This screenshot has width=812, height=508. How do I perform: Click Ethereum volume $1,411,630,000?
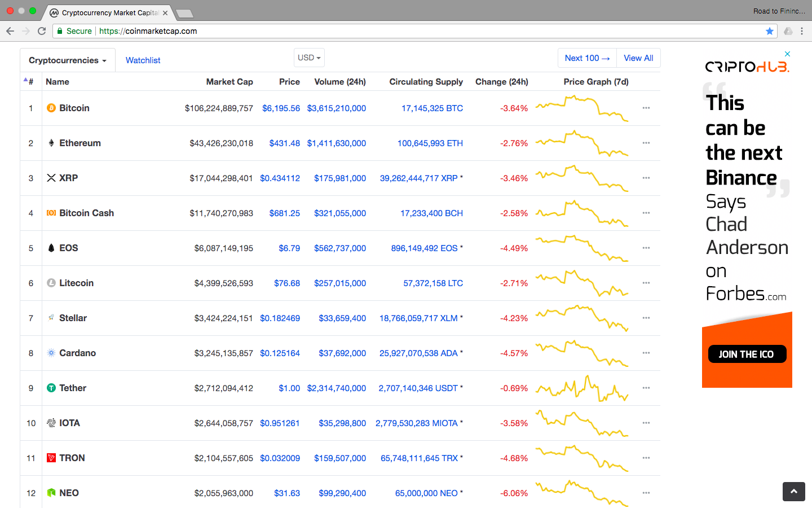coord(337,143)
